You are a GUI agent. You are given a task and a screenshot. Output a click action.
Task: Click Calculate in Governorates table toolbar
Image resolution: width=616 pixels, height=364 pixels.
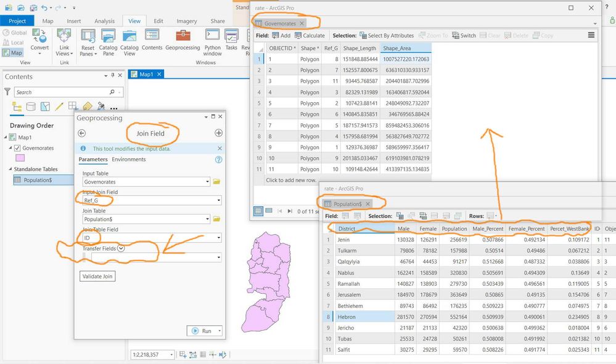click(x=310, y=35)
